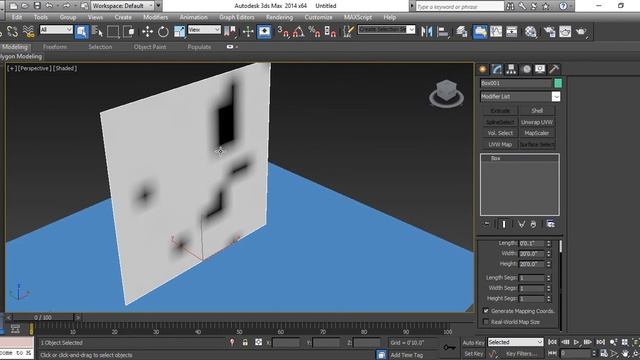Click the Bind to Space Warp icon
The image size is (640, 360).
click(x=28, y=32)
